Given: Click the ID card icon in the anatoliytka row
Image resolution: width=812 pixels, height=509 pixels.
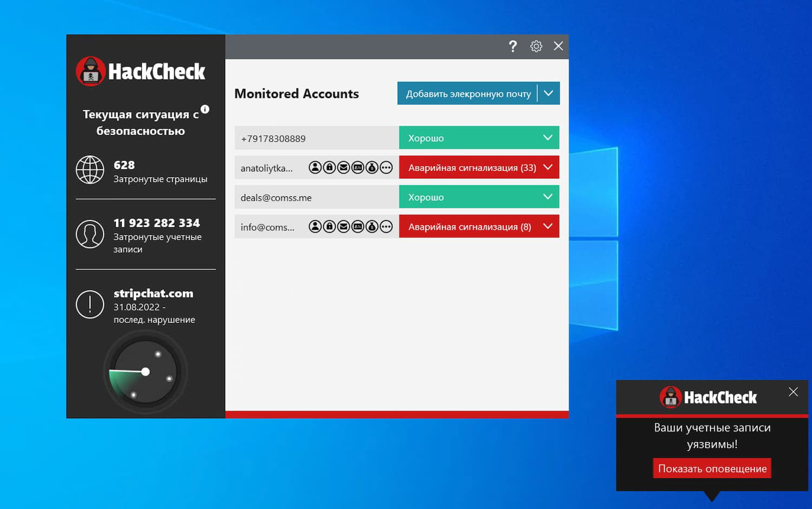Looking at the screenshot, I should pos(358,168).
